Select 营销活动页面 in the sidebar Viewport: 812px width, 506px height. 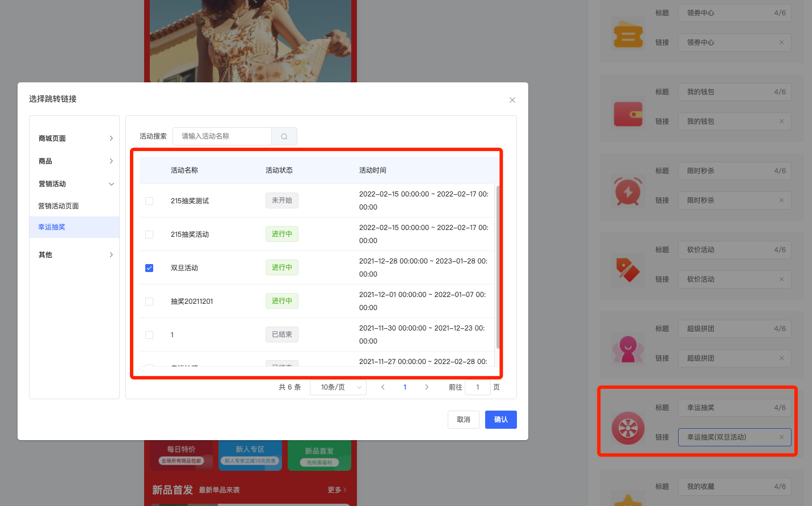pos(58,206)
